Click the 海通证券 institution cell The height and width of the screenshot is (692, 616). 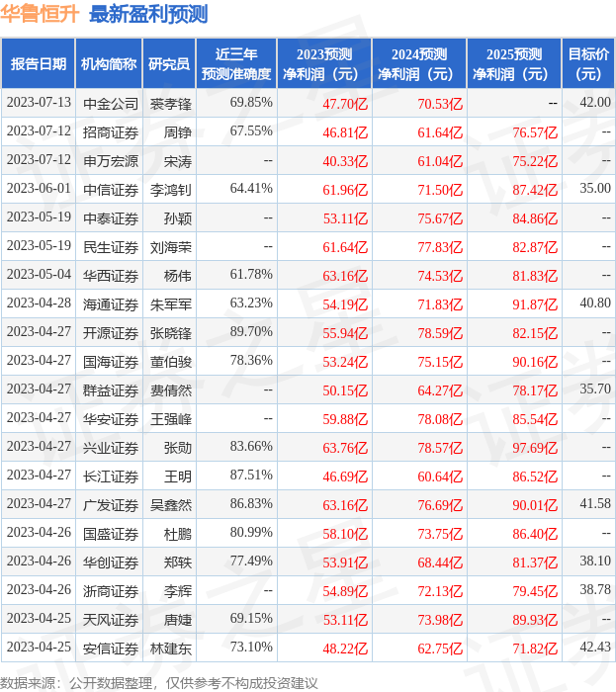tap(111, 304)
